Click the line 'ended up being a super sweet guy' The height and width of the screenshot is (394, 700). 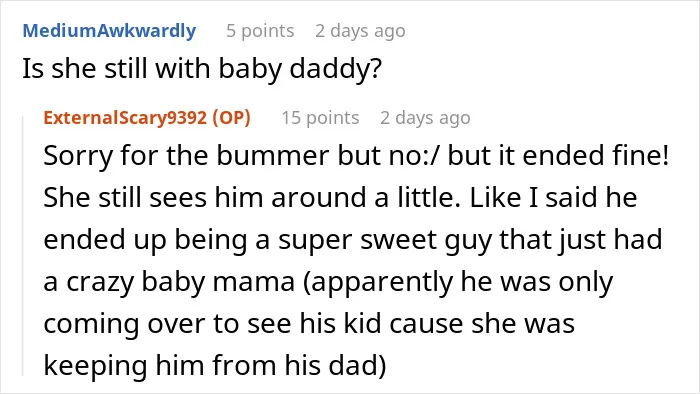point(353,240)
